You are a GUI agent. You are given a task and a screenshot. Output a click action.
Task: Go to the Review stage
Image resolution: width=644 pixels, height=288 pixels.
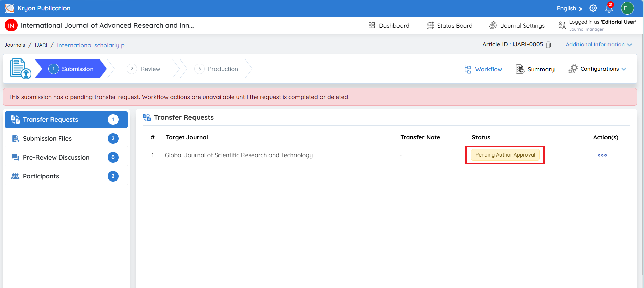144,69
